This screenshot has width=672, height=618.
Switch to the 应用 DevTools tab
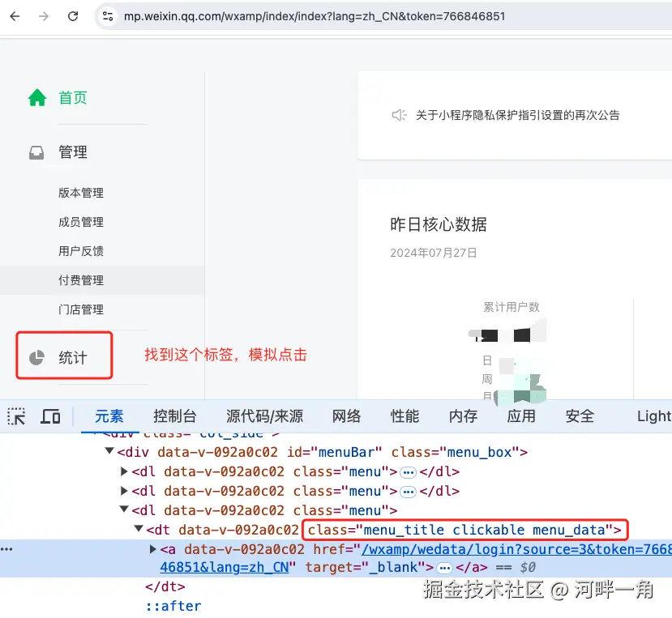[x=521, y=416]
